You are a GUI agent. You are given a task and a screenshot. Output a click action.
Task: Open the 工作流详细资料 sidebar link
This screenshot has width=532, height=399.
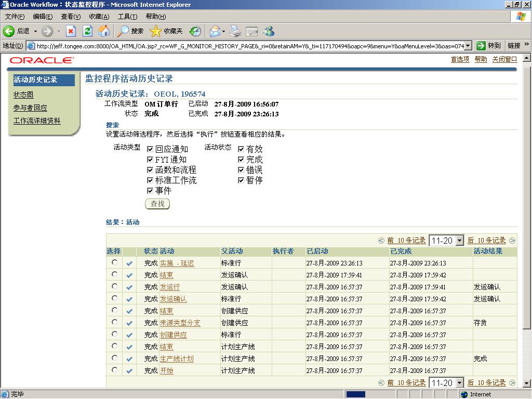37,121
